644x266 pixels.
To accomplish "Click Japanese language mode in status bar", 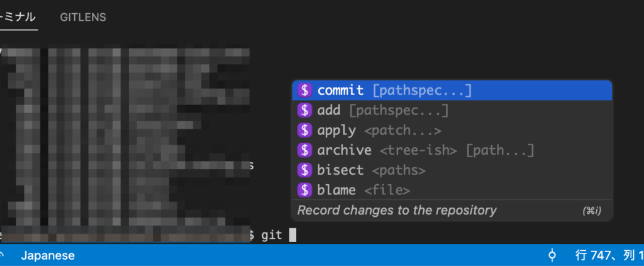I will tap(48, 256).
